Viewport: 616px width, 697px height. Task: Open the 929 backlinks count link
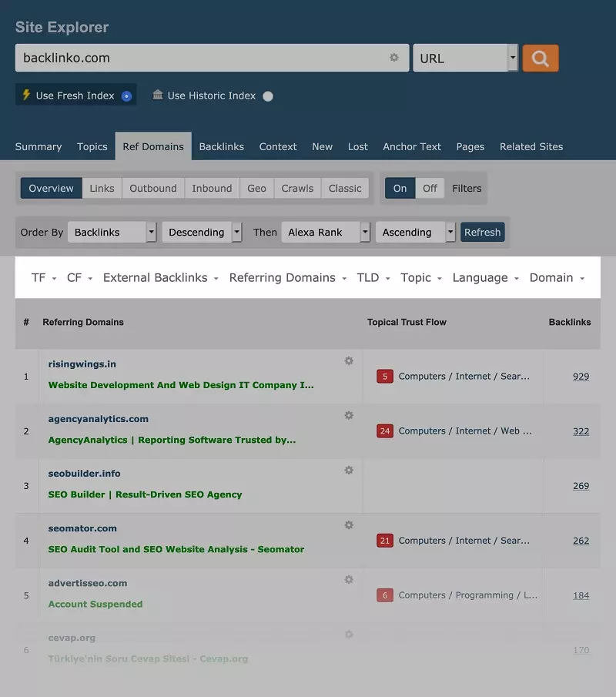581,377
